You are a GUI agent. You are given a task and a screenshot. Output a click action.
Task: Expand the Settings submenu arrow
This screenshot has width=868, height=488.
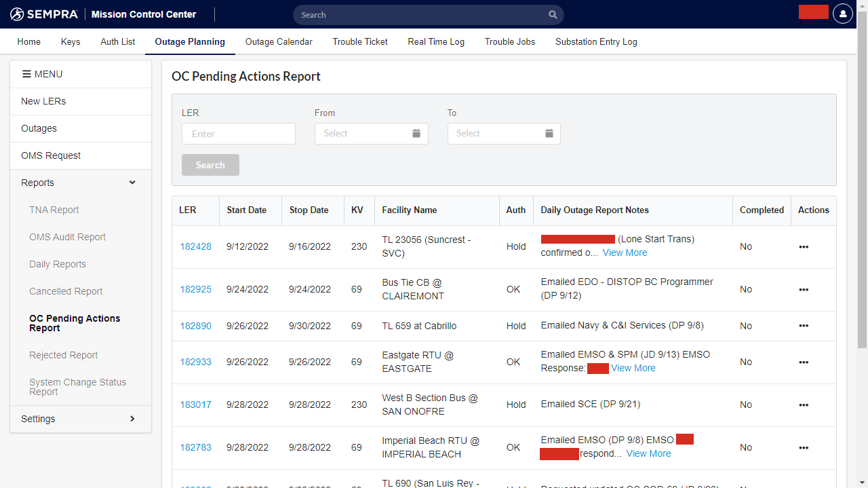point(132,419)
